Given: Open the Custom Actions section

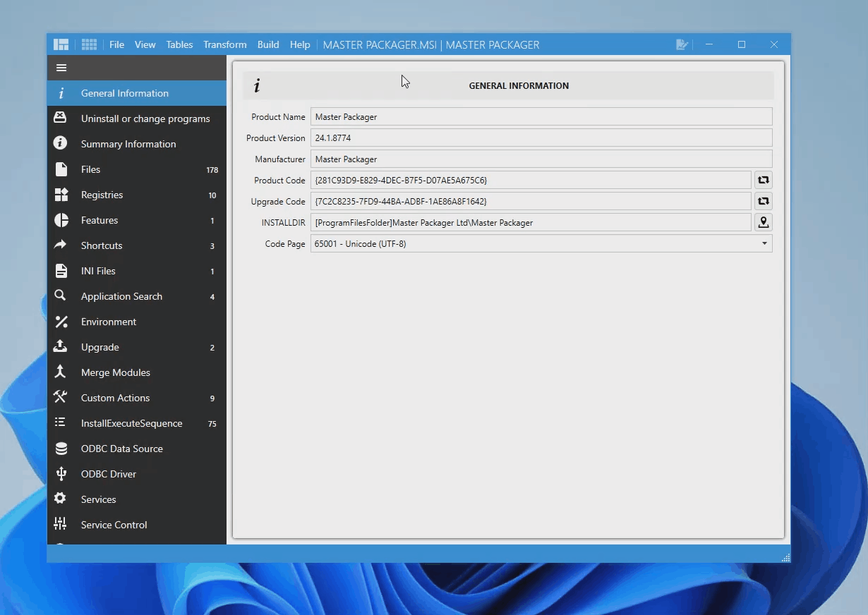Looking at the screenshot, I should click(137, 398).
